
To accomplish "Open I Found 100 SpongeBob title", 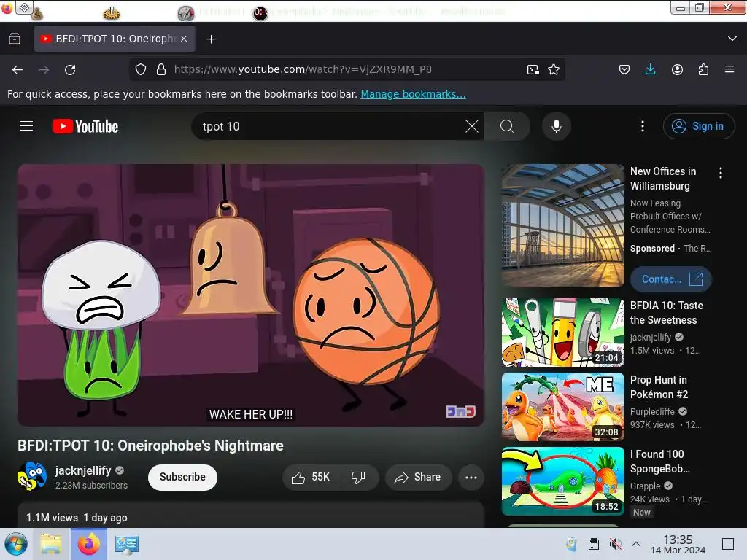I will [659, 462].
